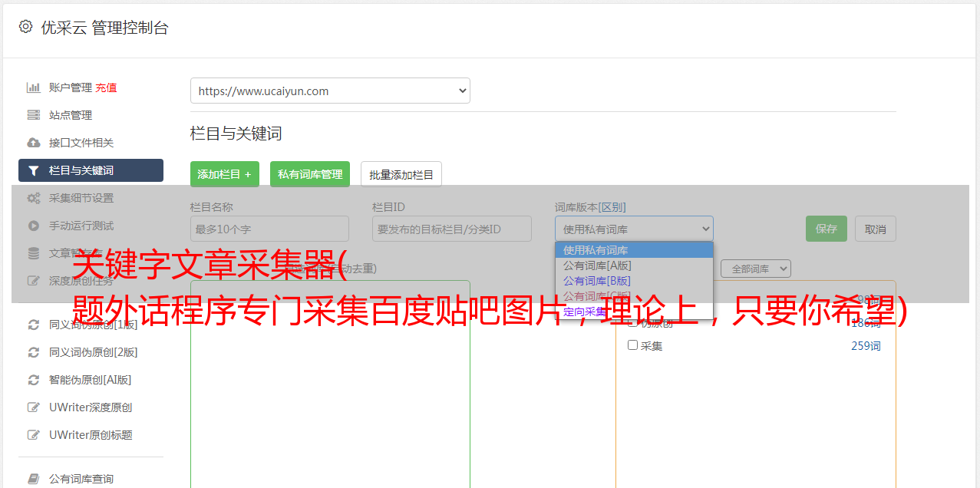Click the gears icon for 采集细节设置
The image size is (980, 488).
(x=33, y=198)
